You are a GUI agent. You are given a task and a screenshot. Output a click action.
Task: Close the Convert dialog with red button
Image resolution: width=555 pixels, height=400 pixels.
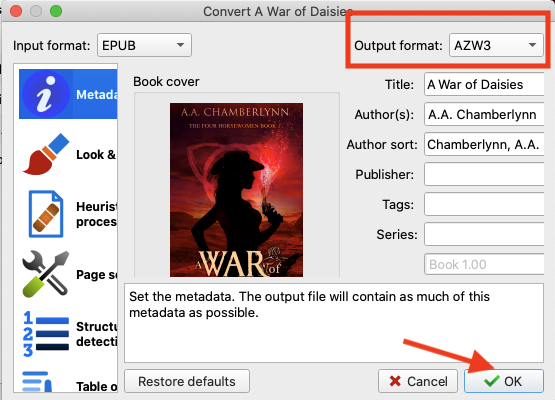(16, 11)
